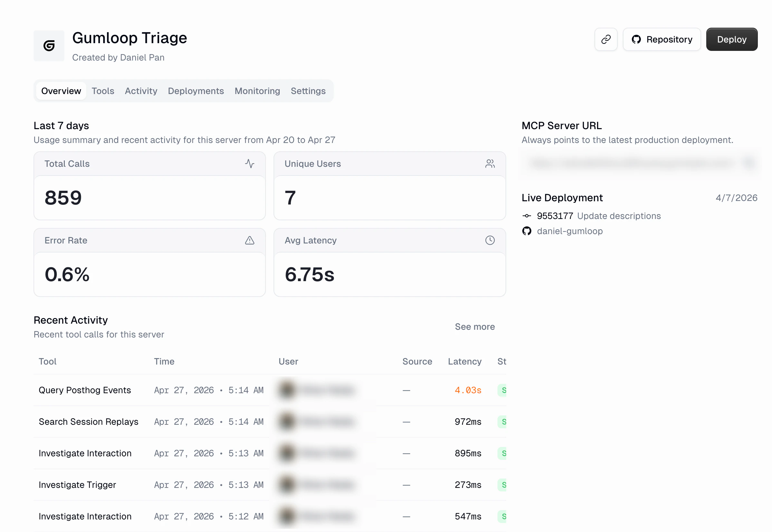
Task: Open the Monitoring tab
Action: [x=257, y=91]
